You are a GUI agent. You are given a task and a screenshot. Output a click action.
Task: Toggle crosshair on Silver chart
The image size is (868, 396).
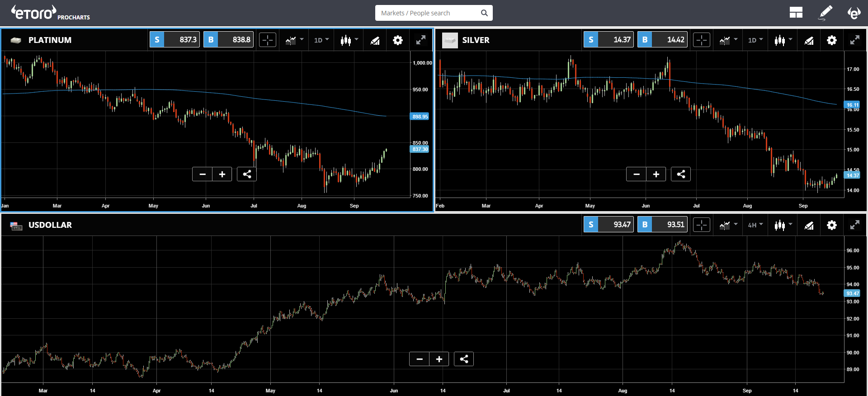702,40
